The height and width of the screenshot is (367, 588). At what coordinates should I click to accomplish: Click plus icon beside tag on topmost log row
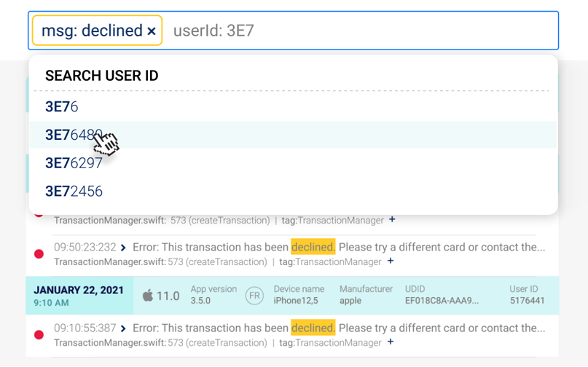[392, 219]
